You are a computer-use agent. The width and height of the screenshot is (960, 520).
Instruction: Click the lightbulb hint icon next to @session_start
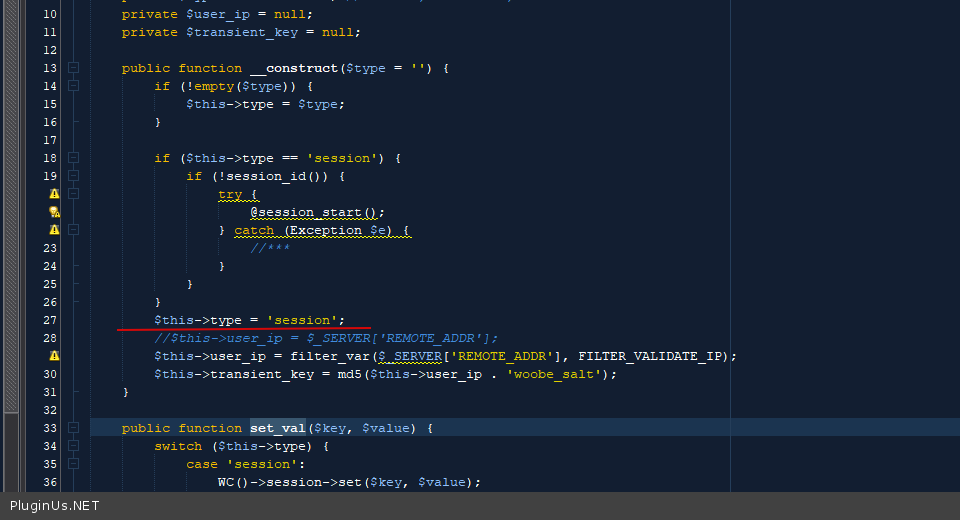(54, 212)
